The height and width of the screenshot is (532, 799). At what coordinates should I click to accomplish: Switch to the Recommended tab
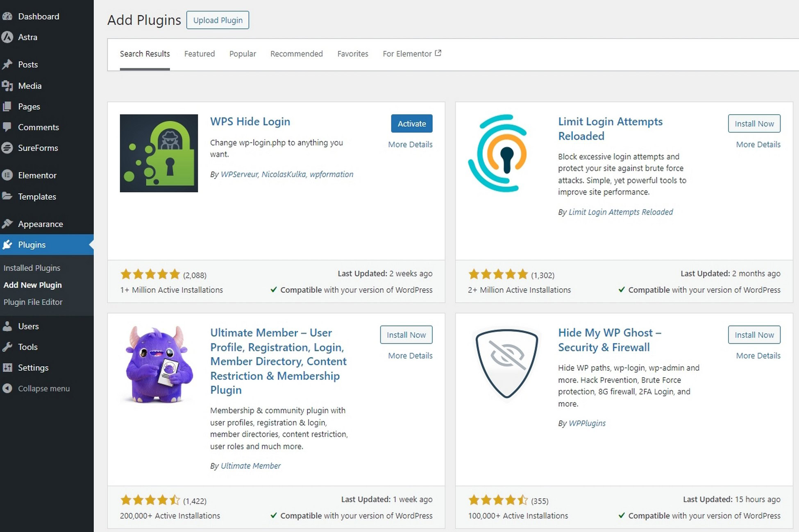click(x=297, y=54)
